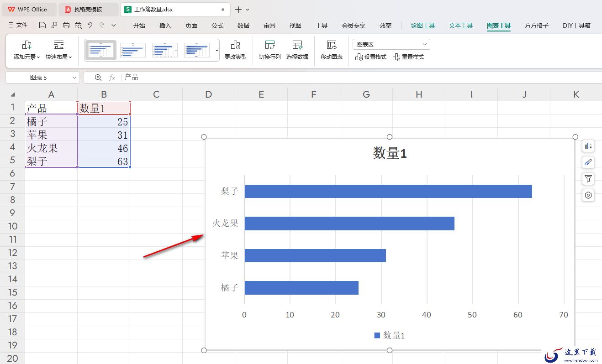
Task: Click cell B5 containing 63
Action: 104,161
